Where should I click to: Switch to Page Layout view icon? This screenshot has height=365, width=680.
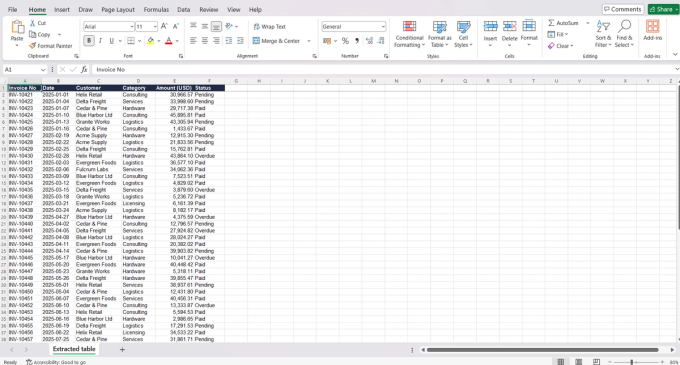point(579,362)
